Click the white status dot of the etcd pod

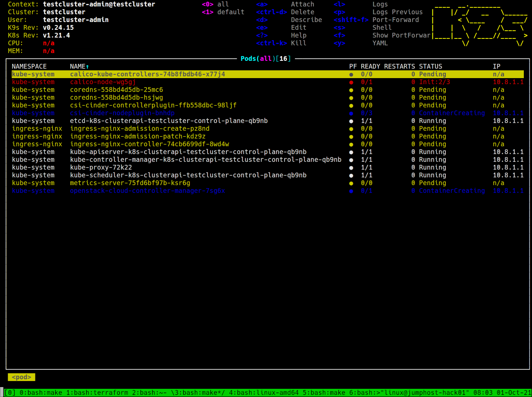coord(351,121)
